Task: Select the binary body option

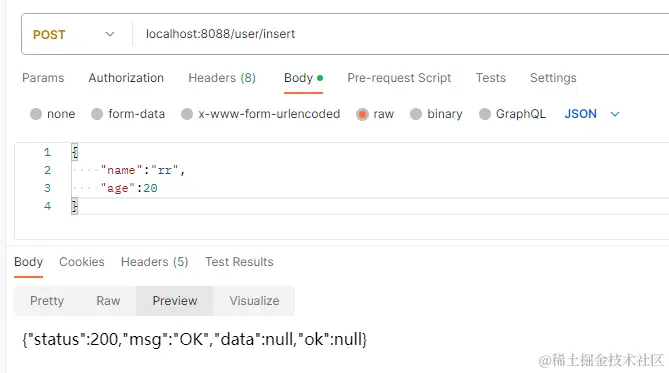Action: (436, 114)
